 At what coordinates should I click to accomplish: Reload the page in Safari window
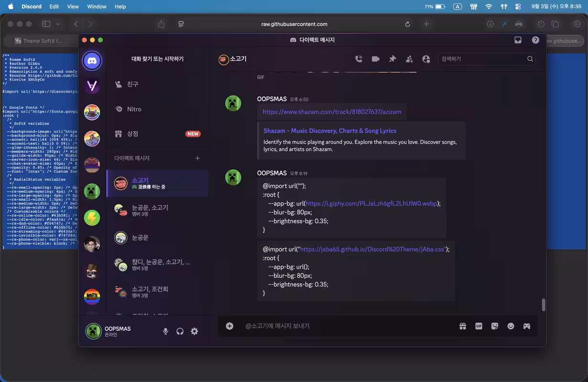[407, 24]
